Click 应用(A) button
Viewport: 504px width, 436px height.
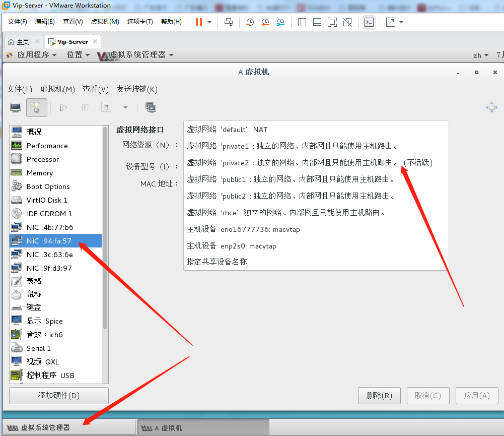click(x=477, y=396)
